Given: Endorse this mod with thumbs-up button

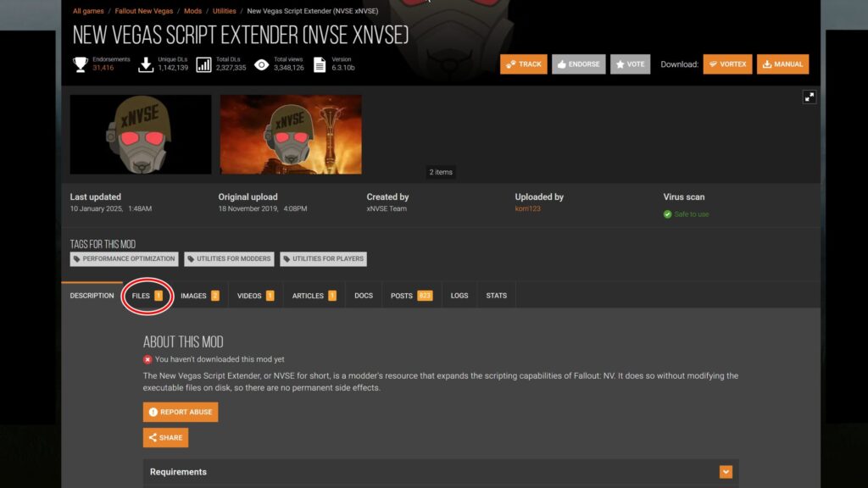Looking at the screenshot, I should [577, 64].
